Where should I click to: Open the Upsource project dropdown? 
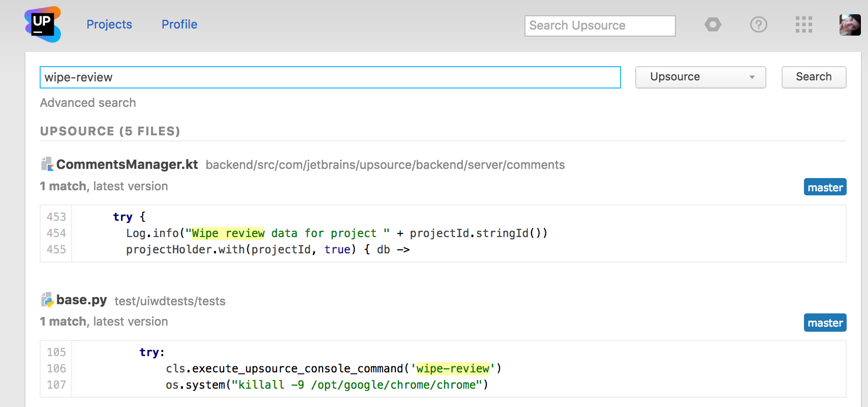tap(701, 77)
